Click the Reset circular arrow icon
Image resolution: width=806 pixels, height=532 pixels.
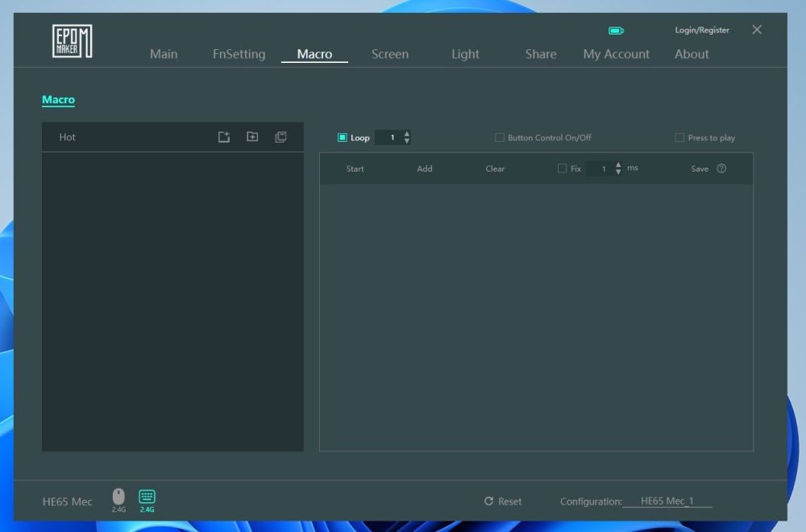pos(489,501)
